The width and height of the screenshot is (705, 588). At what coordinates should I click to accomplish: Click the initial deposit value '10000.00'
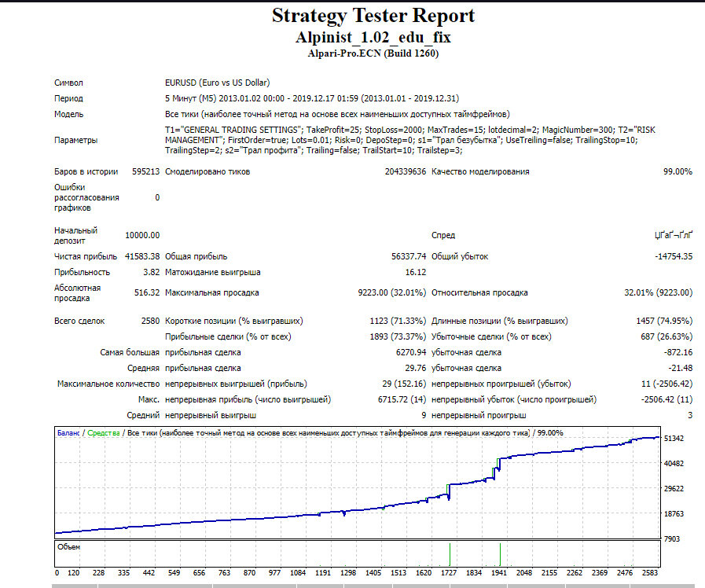(142, 236)
